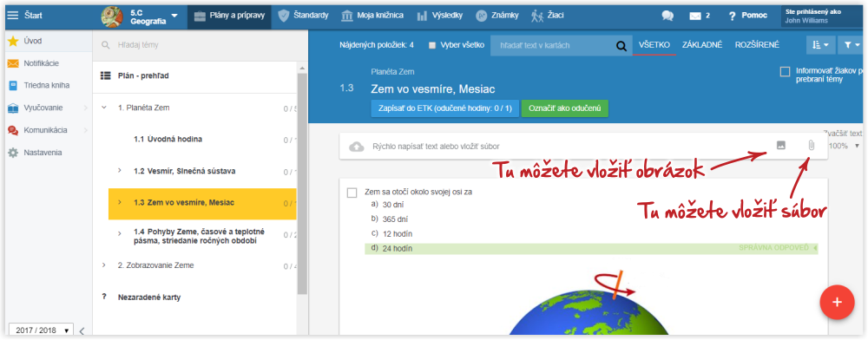Open Triedna kniha in sidebar
This screenshot has height=340, width=868.
pyautogui.click(x=47, y=86)
